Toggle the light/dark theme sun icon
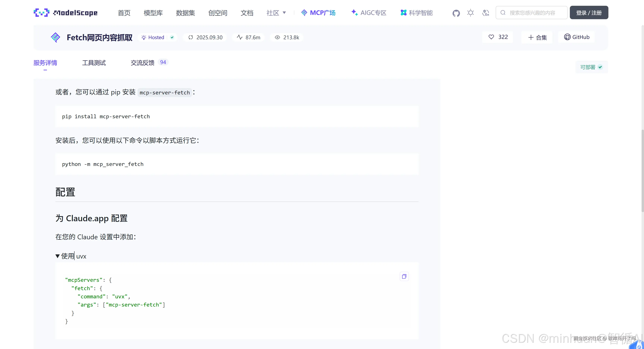 (471, 13)
